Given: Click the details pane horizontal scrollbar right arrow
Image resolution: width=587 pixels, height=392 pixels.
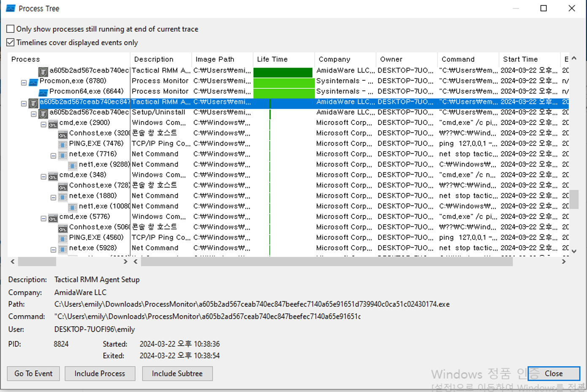Looking at the screenshot, I should point(563,262).
